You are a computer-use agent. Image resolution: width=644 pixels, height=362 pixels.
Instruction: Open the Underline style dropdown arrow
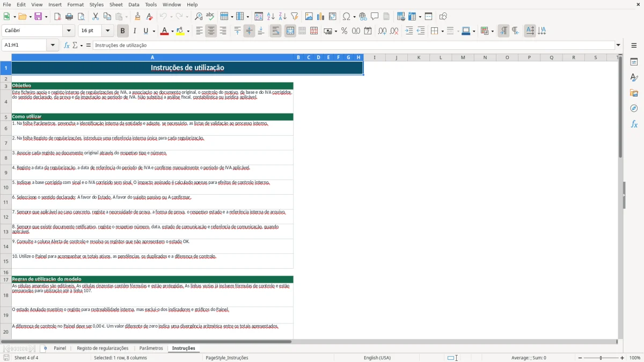pyautogui.click(x=153, y=31)
